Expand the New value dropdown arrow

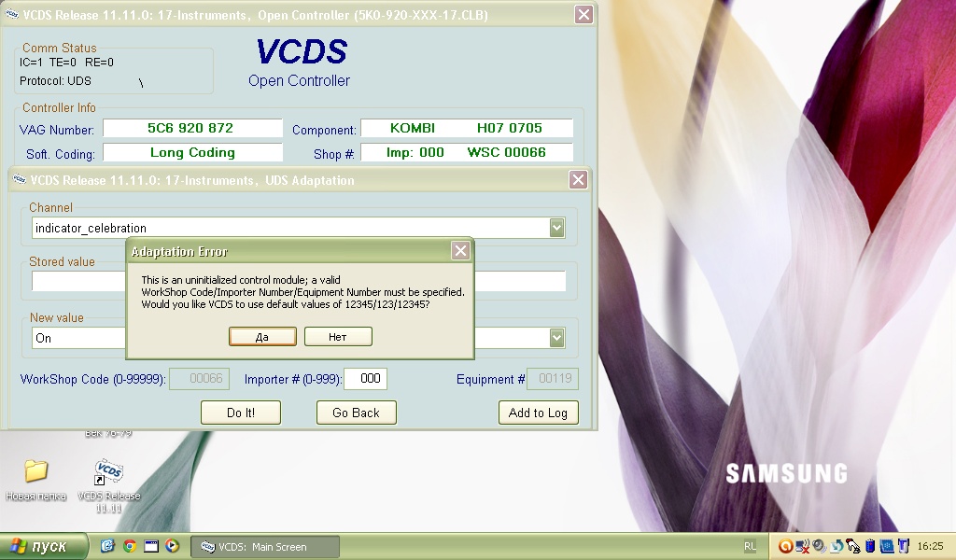click(x=556, y=338)
